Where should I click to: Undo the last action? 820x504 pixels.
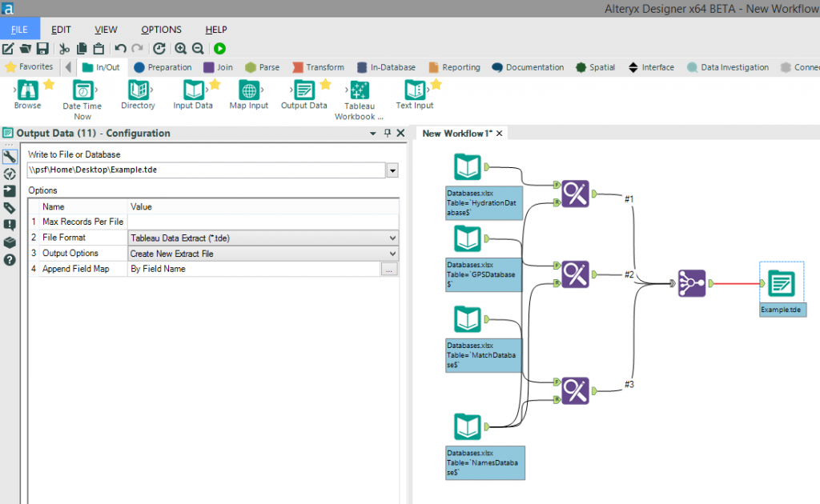point(120,49)
